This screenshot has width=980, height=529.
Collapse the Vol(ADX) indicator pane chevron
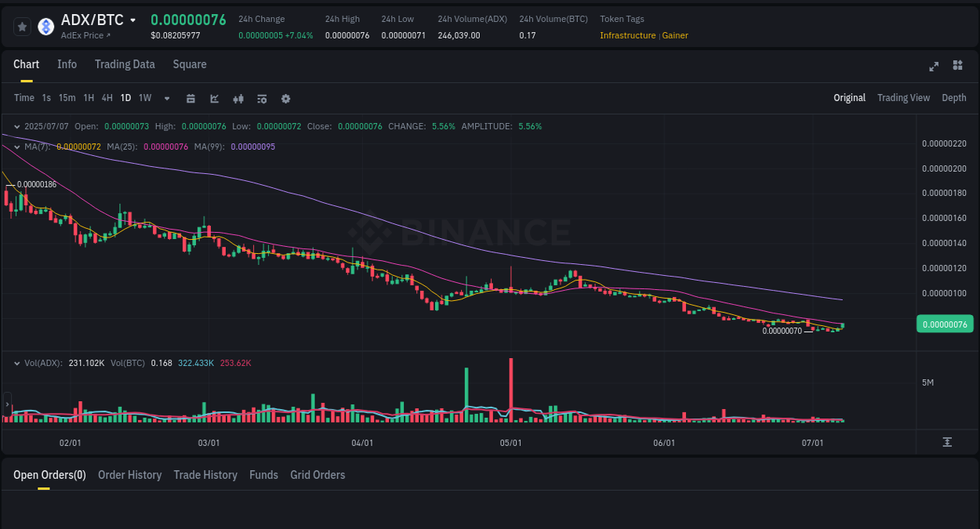point(16,363)
